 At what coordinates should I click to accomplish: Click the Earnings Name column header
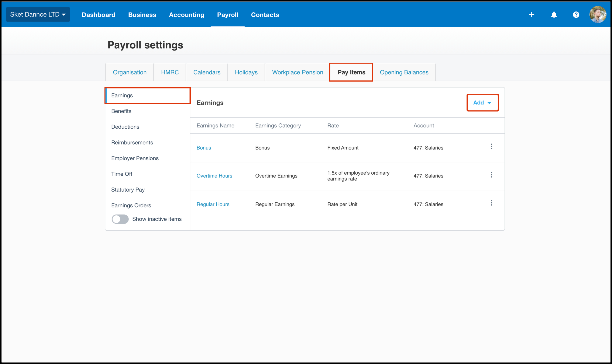(215, 126)
